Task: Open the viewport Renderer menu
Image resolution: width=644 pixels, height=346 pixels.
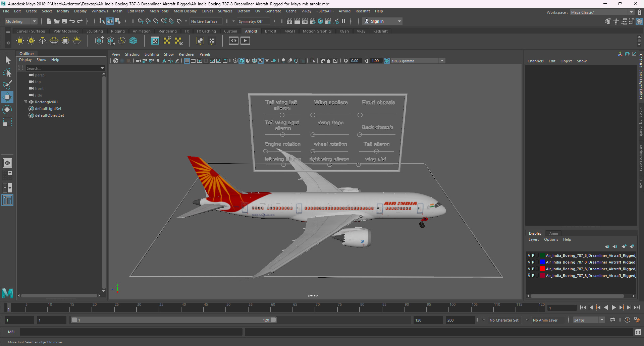Action: tap(186, 54)
